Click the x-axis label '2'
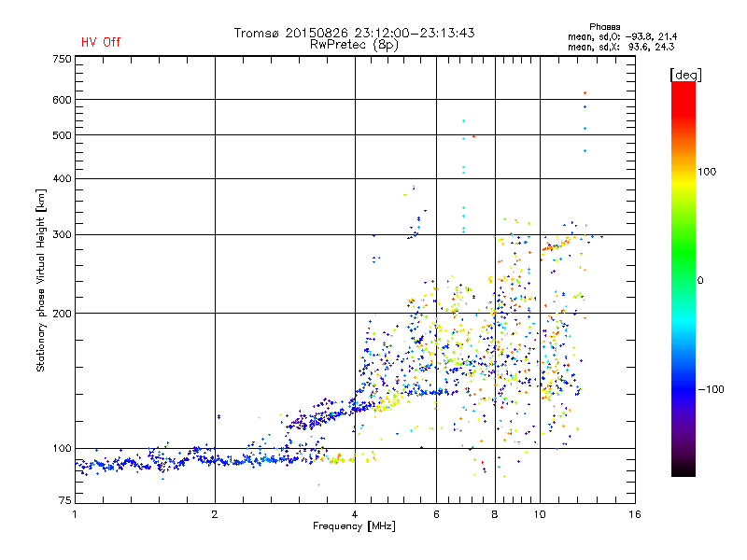This screenshot has height=560, width=747. coord(215,514)
